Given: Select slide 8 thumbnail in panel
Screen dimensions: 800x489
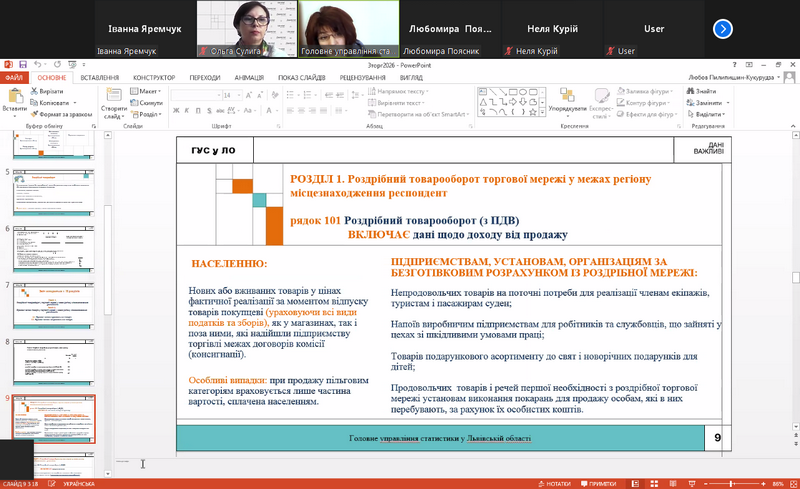Looking at the screenshot, I should click(54, 362).
